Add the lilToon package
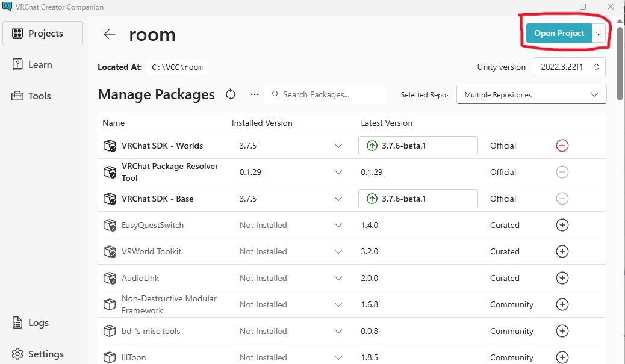The height and width of the screenshot is (364, 625). tap(562, 357)
